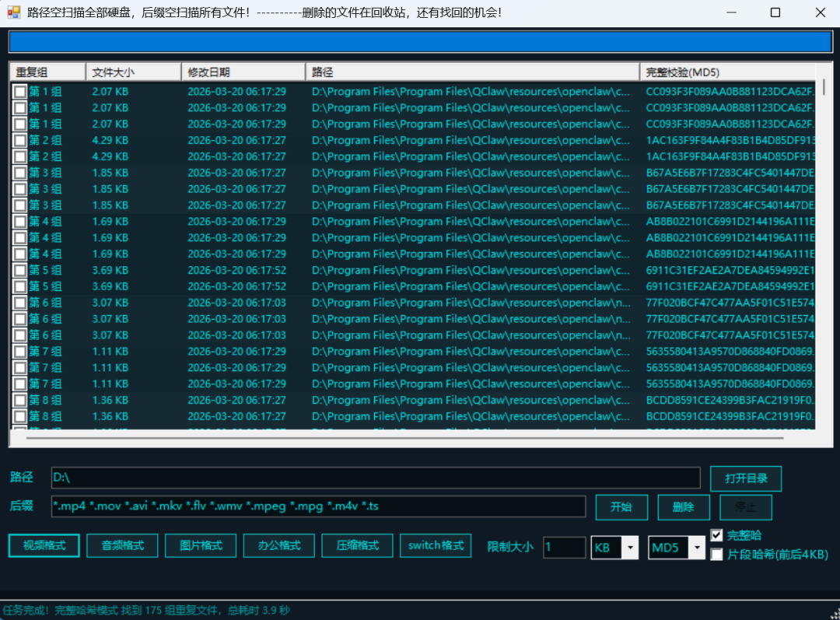Click the blue scan progress bar
840x620 pixels.
point(421,42)
